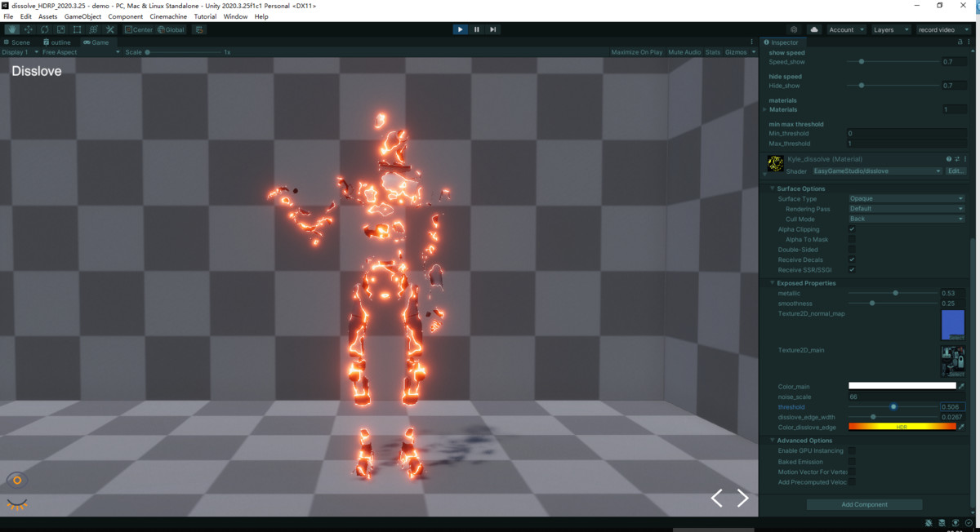Select the Hand tool in the toolbar
This screenshot has height=532, width=980.
pyautogui.click(x=11, y=29)
